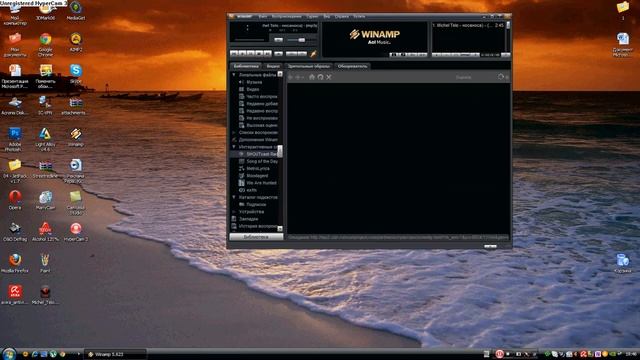This screenshot has height=360, width=640.
Task: Collapse the interactive services tree node
Action: pos(234,147)
